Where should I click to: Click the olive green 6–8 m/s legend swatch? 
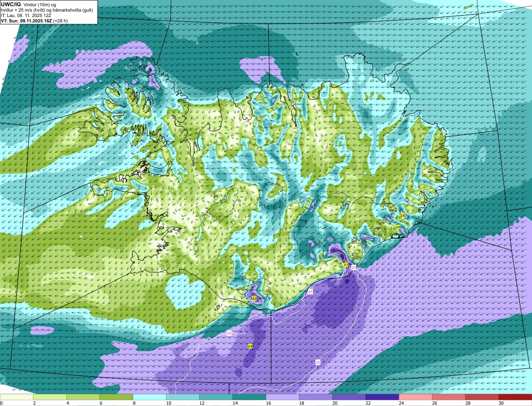pyautogui.click(x=116, y=397)
